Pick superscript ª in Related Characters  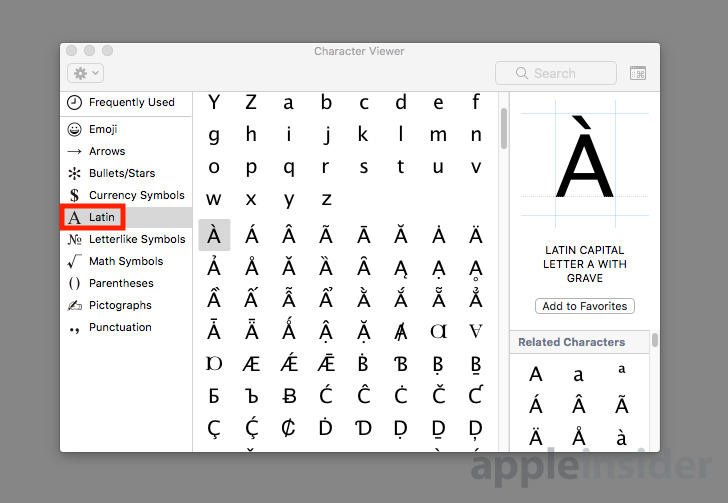pyautogui.click(x=622, y=369)
